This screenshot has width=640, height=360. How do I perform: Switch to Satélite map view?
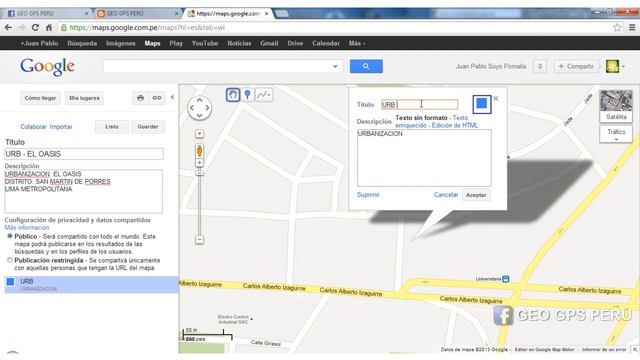coord(616,106)
